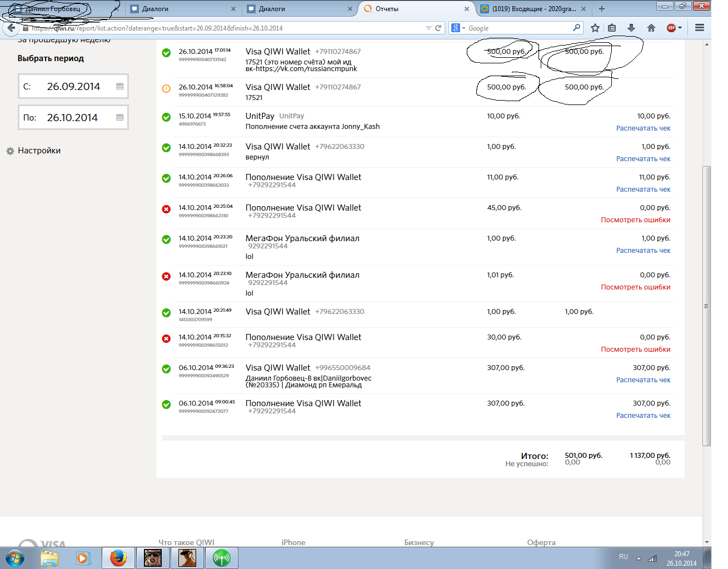Image resolution: width=728 pixels, height=569 pixels.
Task: Click the Adblock Plus ABP icon
Action: coord(671,28)
